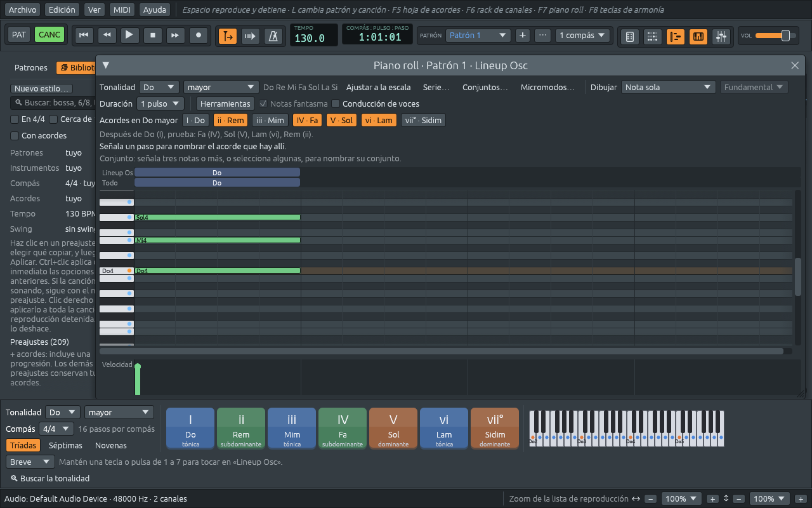
Task: Click the rewind transport button
Action: (107, 35)
